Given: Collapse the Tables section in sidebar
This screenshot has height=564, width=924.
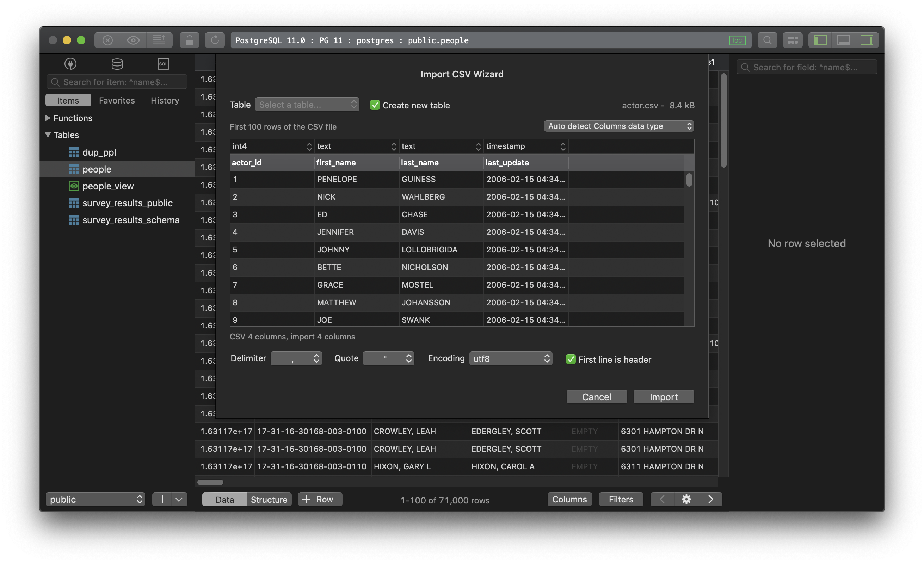Looking at the screenshot, I should click(48, 135).
